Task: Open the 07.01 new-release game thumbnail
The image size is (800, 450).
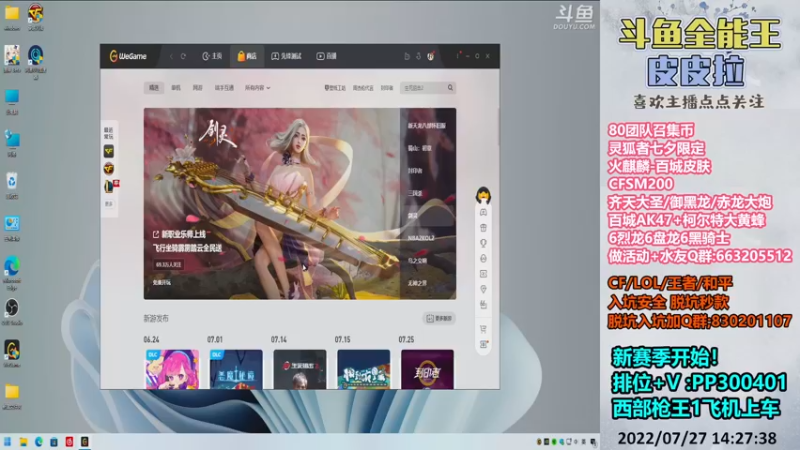Action: coord(236,369)
